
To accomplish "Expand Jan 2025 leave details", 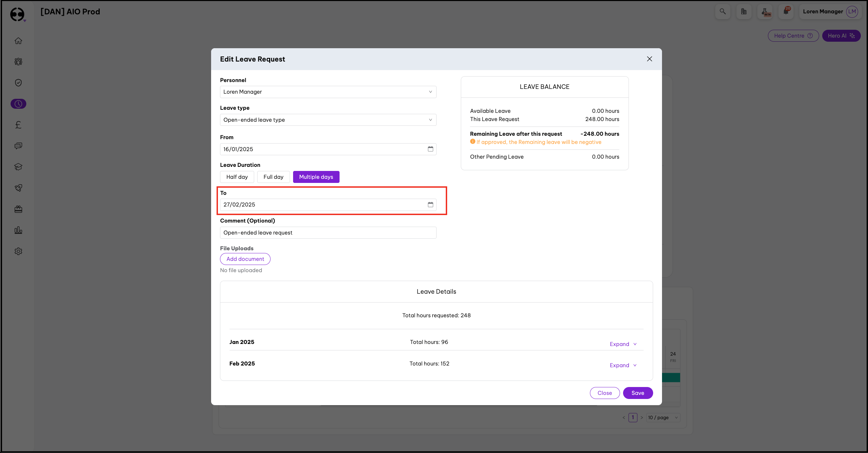I will click(623, 344).
